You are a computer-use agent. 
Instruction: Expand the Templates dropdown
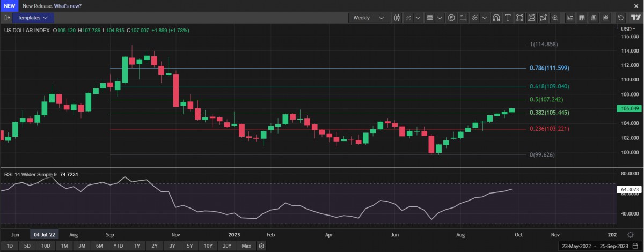point(33,18)
